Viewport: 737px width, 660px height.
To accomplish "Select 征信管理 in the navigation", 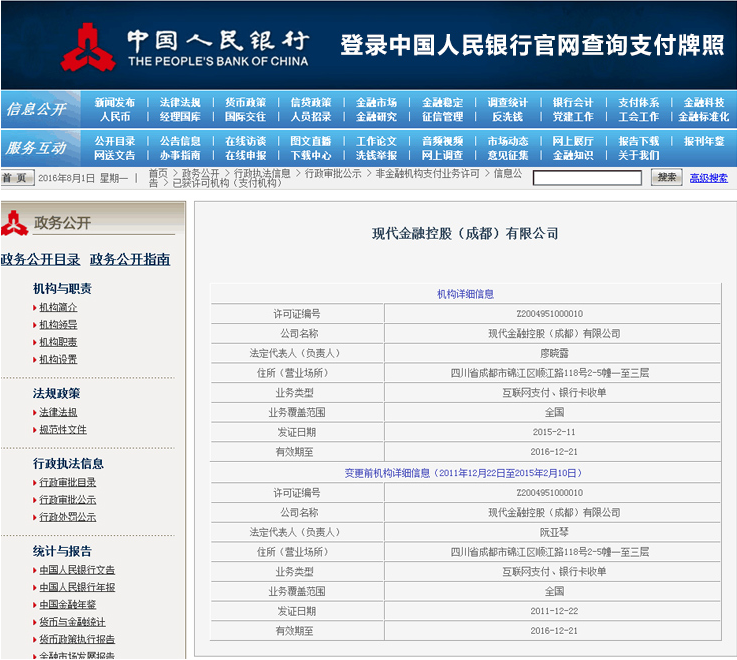I will click(x=442, y=117).
